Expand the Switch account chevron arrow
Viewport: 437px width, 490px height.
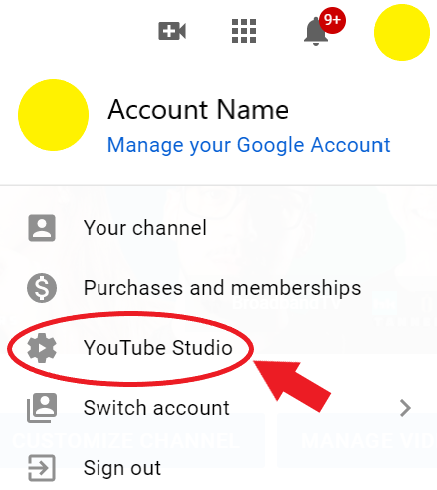point(405,408)
